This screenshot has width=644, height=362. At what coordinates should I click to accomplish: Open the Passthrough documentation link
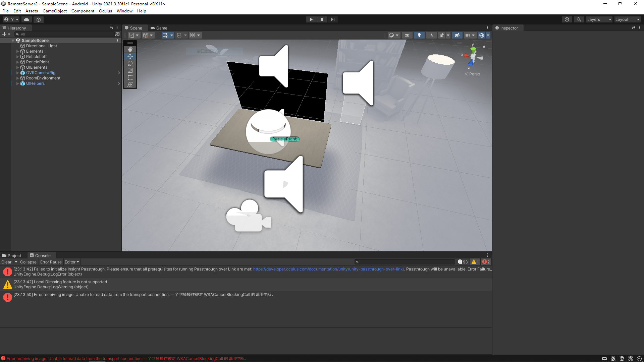328,269
